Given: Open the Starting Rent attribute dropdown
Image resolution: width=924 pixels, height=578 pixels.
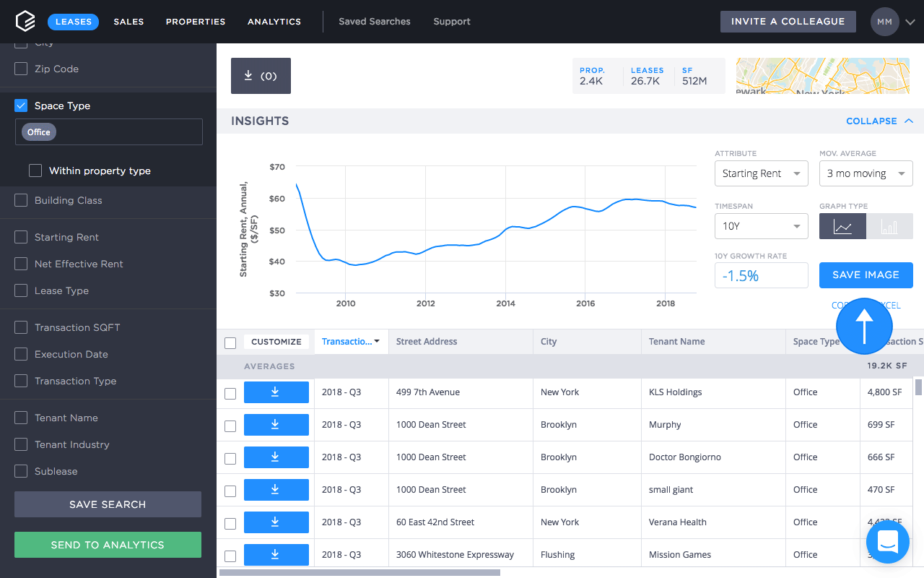Looking at the screenshot, I should point(761,173).
